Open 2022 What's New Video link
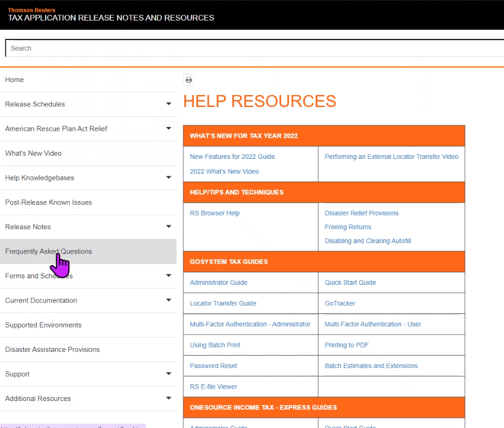The image size is (504, 428). (x=224, y=171)
